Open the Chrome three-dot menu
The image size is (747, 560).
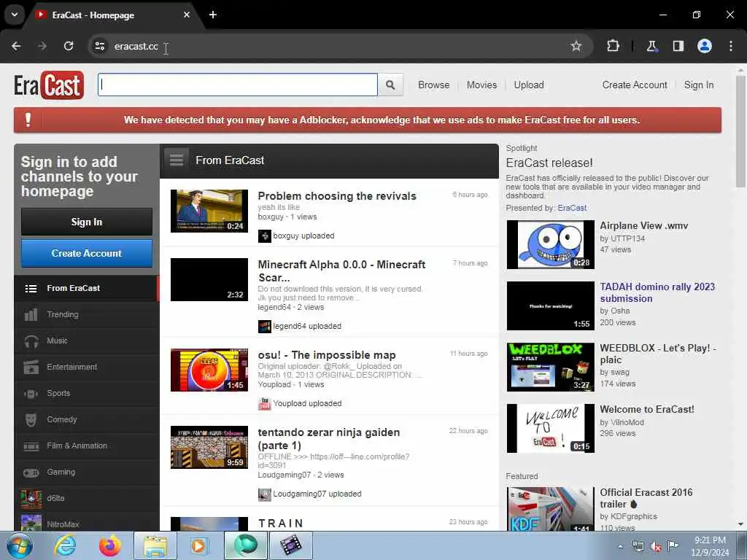click(x=731, y=46)
